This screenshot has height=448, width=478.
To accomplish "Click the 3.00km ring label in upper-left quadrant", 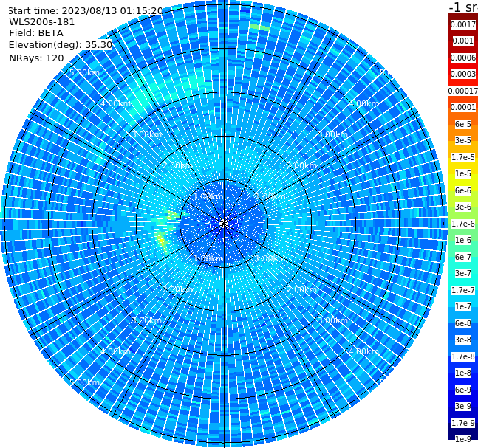I will tap(146, 134).
